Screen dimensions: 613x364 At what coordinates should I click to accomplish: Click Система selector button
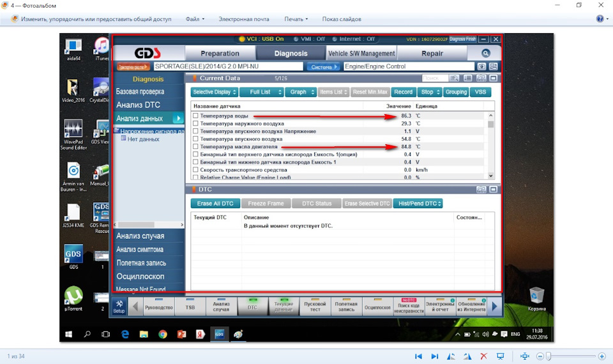coord(323,67)
